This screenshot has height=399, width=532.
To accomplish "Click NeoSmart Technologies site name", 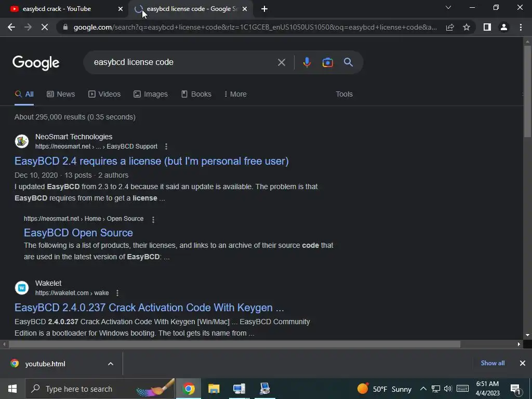I will [x=74, y=137].
